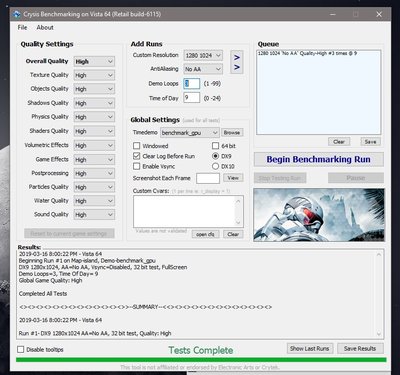Image resolution: width=400 pixels, height=375 pixels.
Task: Click the 'Completed All Tests' results line
Action: 43,294
